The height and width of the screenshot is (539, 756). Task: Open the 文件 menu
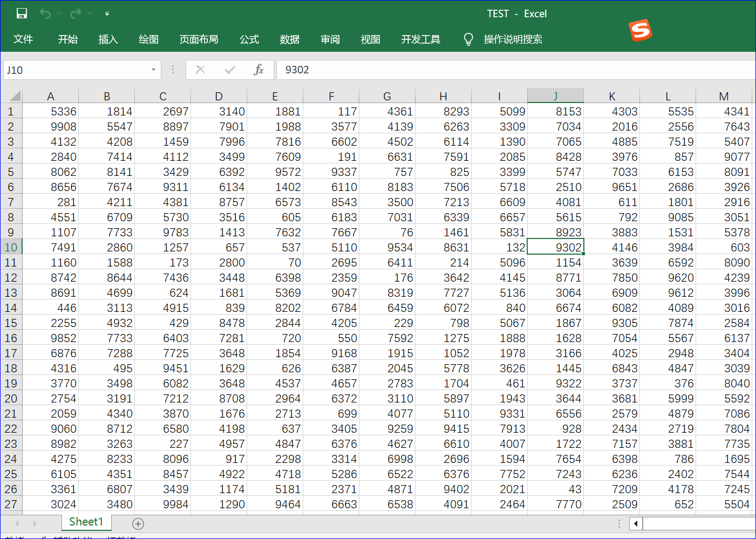tap(23, 39)
